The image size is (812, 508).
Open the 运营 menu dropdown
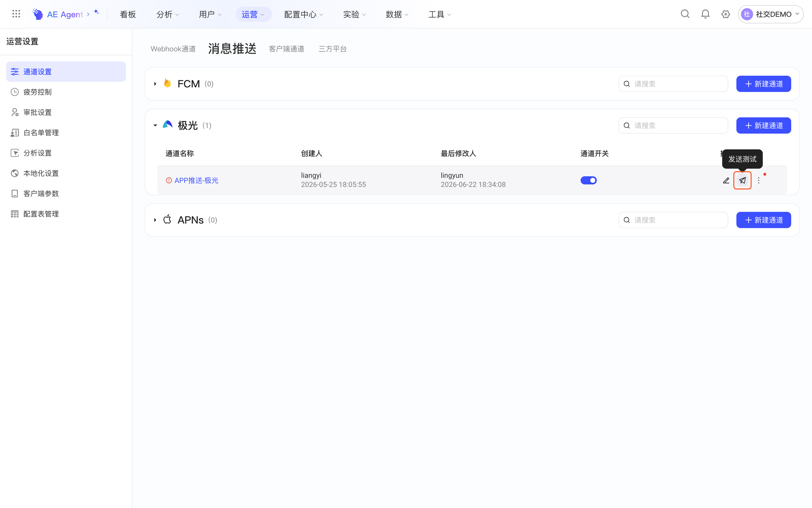(x=253, y=14)
